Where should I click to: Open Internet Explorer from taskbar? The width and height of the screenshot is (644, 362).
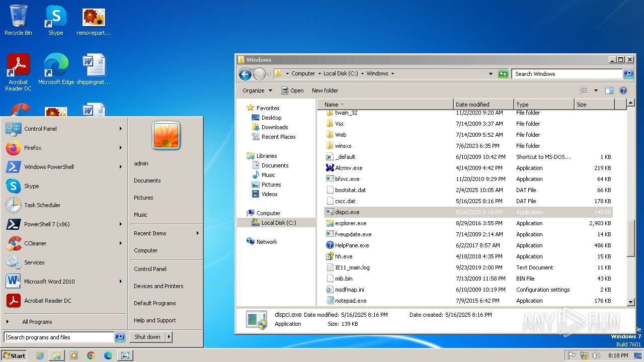point(40,355)
